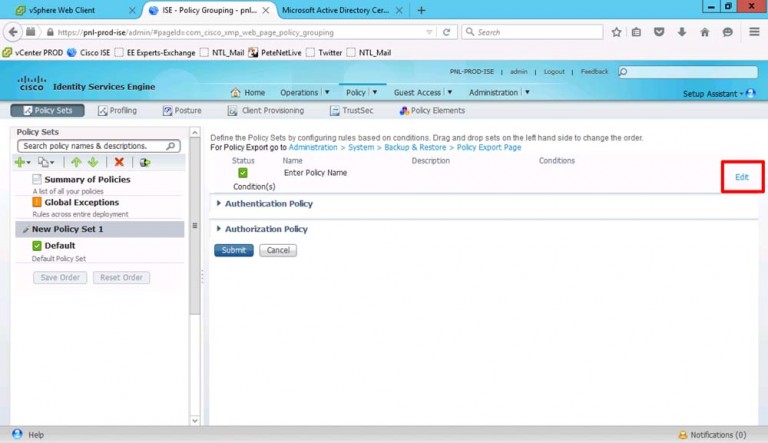Image resolution: width=768 pixels, height=443 pixels.
Task: Bookmark this page with star icon
Action: [x=616, y=32]
